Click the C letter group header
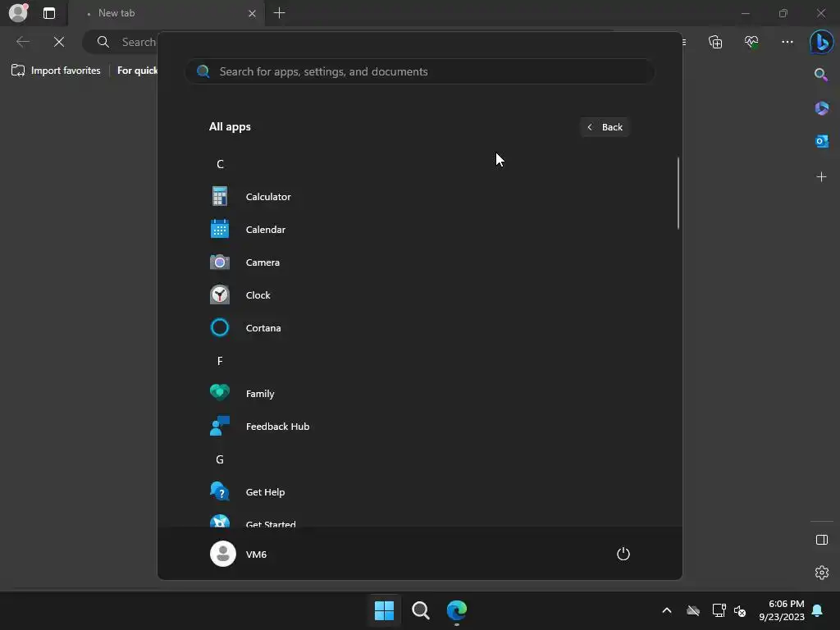Screen dimensions: 840x630 (220, 164)
